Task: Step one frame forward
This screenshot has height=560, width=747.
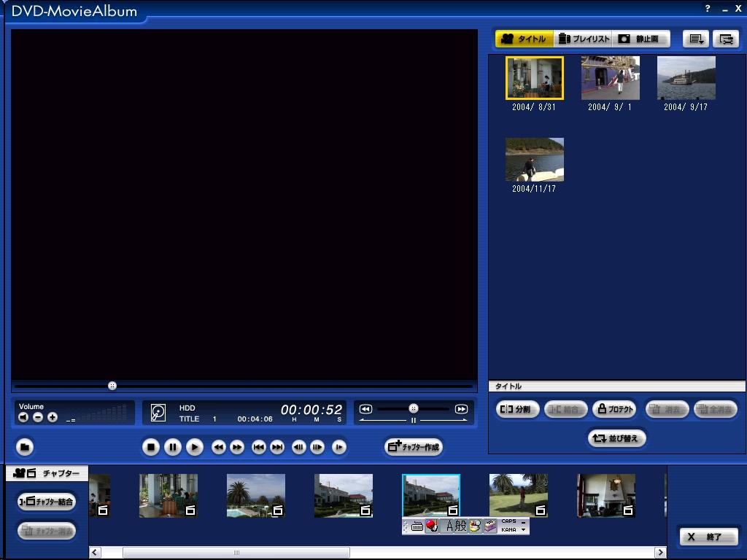Action: [317, 447]
